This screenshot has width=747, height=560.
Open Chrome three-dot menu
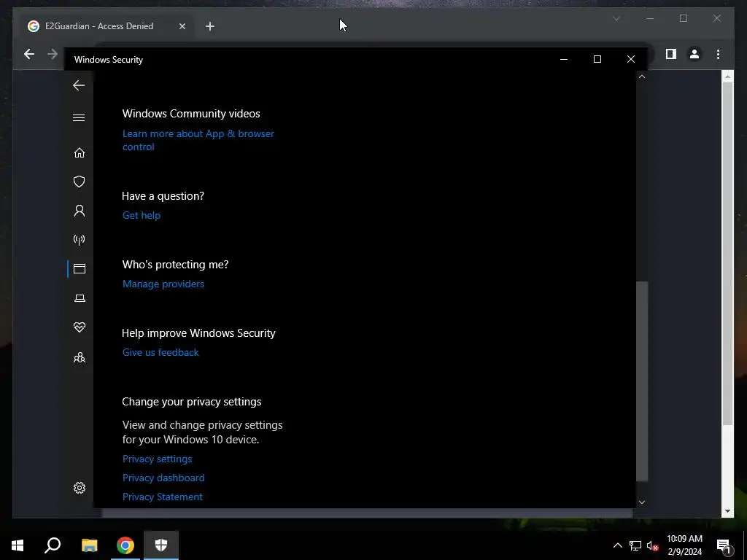718,54
